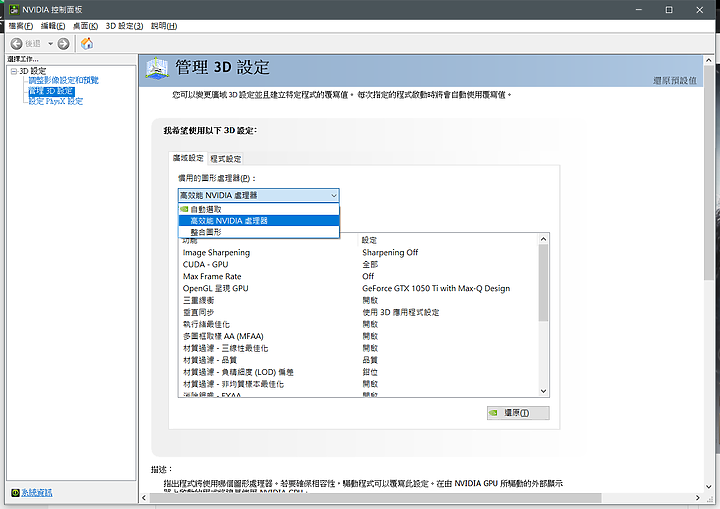The height and width of the screenshot is (509, 720).
Task: Click the Sharpening Off value
Action: [x=390, y=253]
